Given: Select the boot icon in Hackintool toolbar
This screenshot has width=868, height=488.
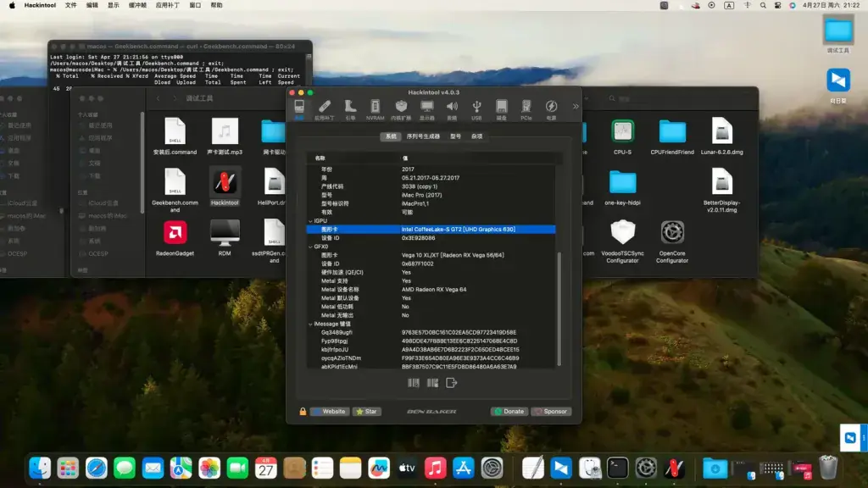Looking at the screenshot, I should click(350, 109).
